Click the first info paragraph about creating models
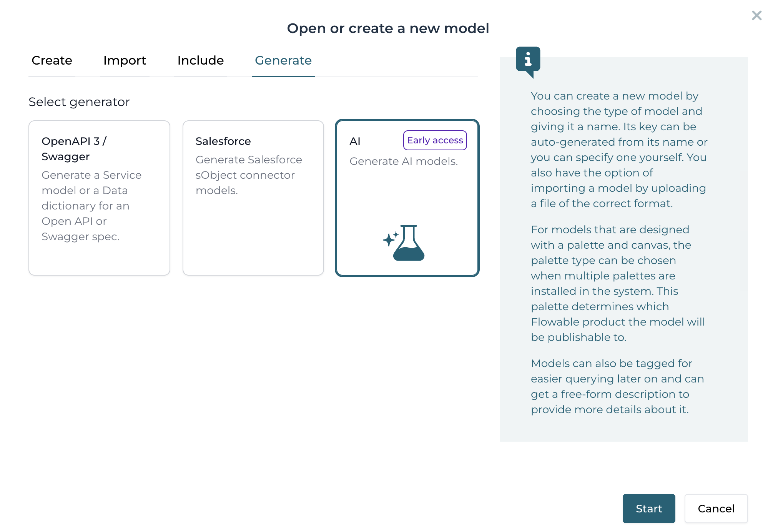Screen dimensions: 778x532 click(x=619, y=150)
